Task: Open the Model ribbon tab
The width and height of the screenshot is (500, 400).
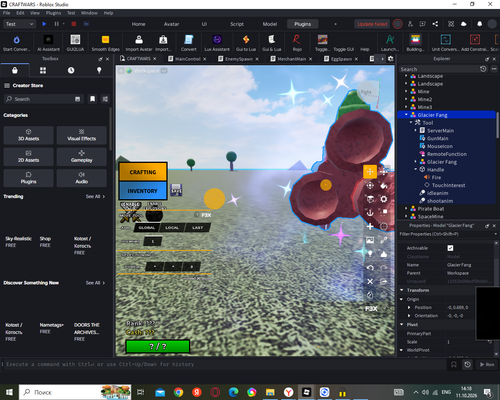Action: click(x=270, y=24)
